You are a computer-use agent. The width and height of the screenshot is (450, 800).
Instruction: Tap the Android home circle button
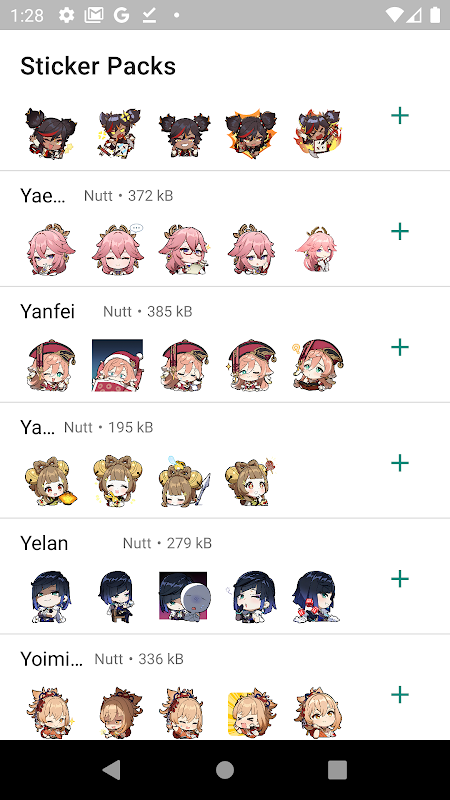click(x=224, y=769)
